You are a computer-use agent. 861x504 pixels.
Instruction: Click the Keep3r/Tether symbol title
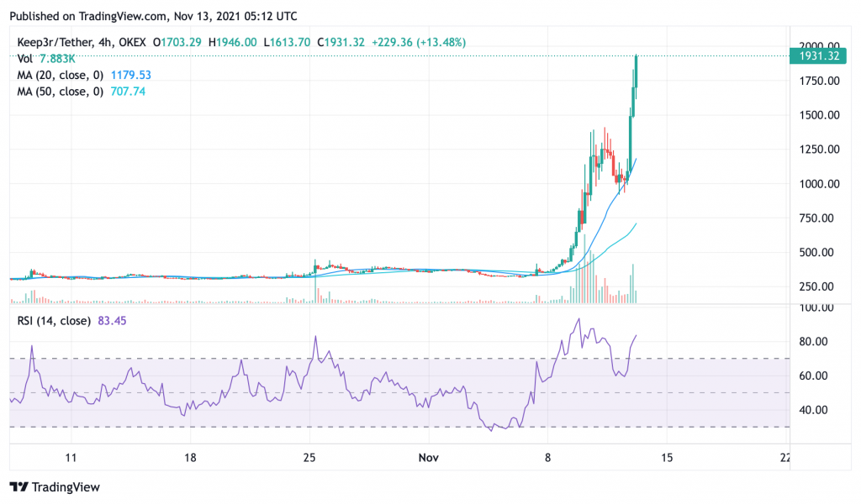coord(55,42)
